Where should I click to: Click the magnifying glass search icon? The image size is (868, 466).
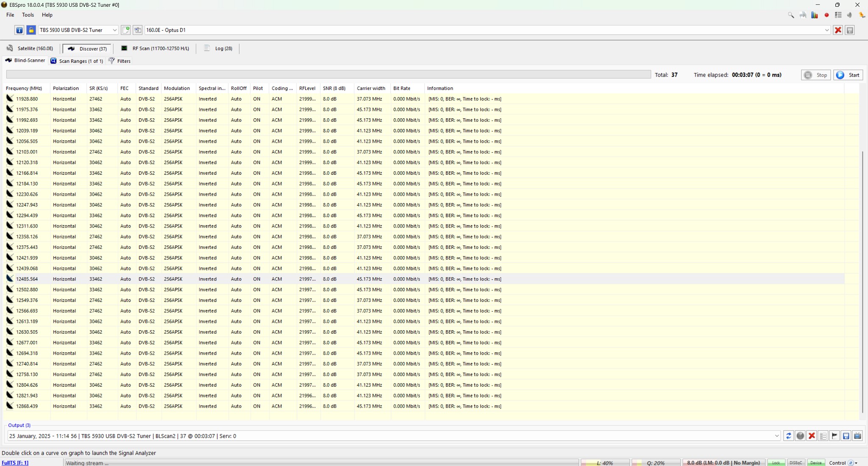click(791, 15)
